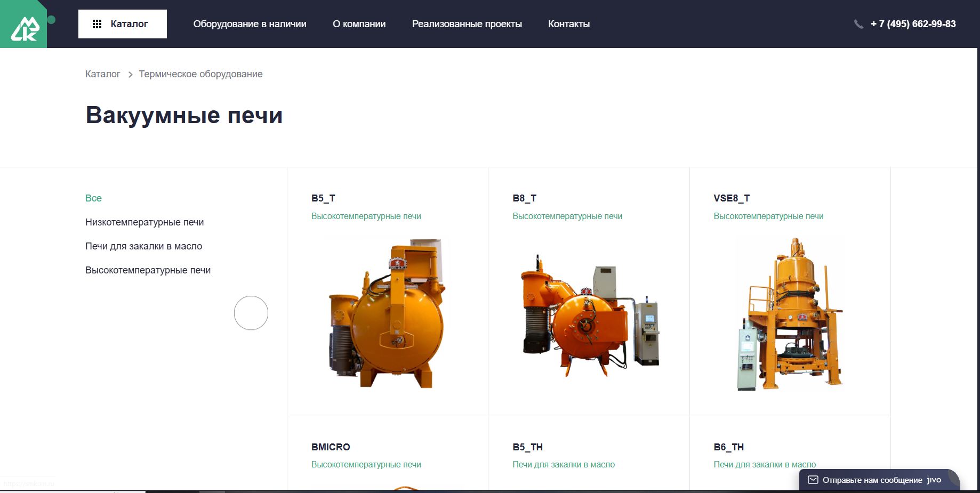The image size is (980, 493).
Task: Click the Вакуумные печи page heading
Action: pos(184,115)
